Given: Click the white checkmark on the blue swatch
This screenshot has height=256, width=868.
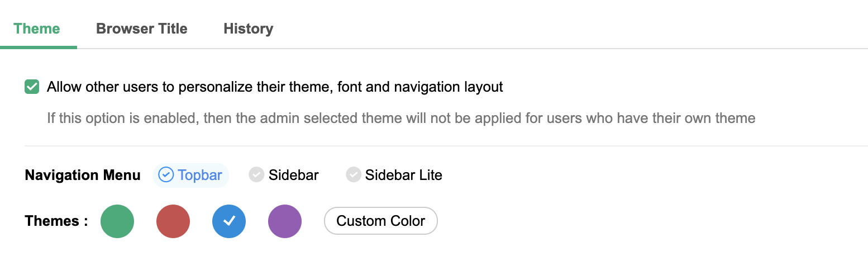Looking at the screenshot, I should [x=229, y=221].
